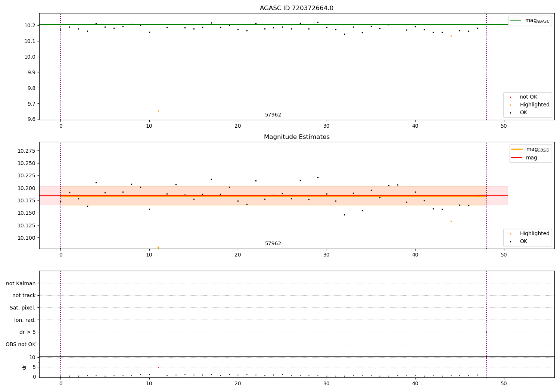Click x-tick "40" under the Magnitude Estimates plot
The height and width of the screenshot is (392, 560).
pyautogui.click(x=415, y=255)
